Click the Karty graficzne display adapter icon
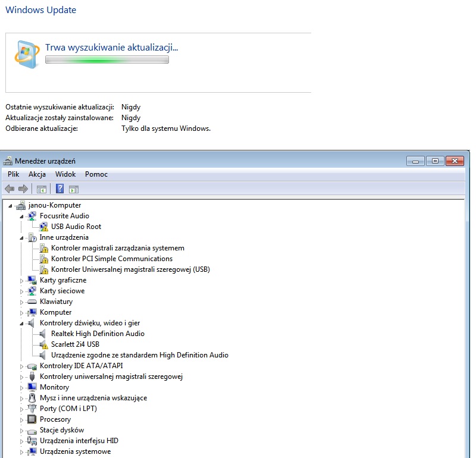 coord(32,280)
